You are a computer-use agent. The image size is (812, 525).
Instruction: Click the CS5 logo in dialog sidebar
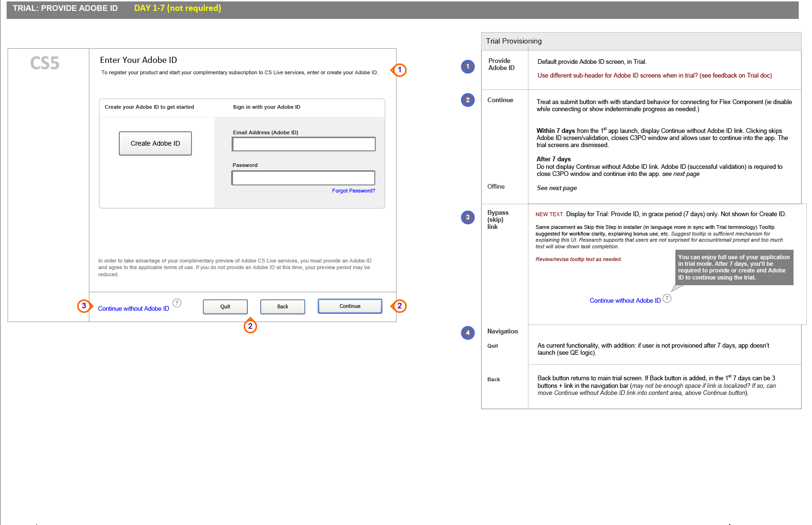pos(45,63)
